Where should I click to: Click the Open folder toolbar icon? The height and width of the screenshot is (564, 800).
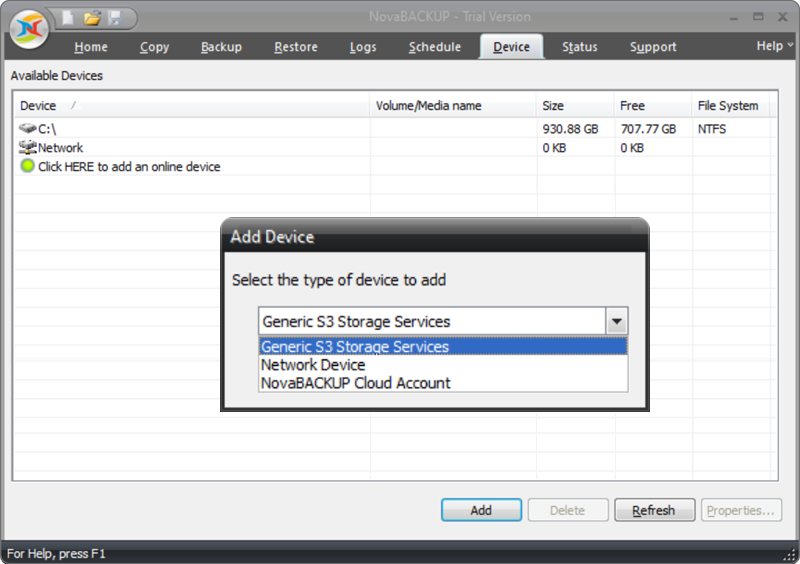[92, 18]
